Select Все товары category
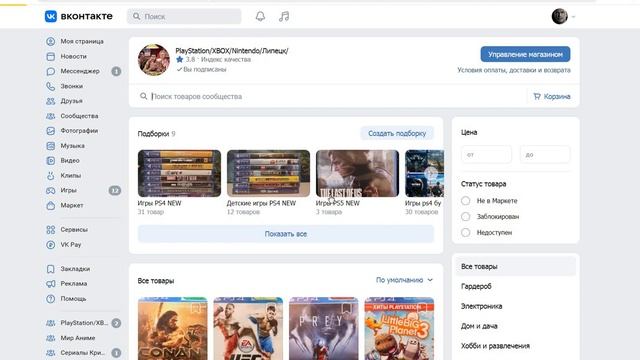The height and width of the screenshot is (360, 640). pos(516,267)
